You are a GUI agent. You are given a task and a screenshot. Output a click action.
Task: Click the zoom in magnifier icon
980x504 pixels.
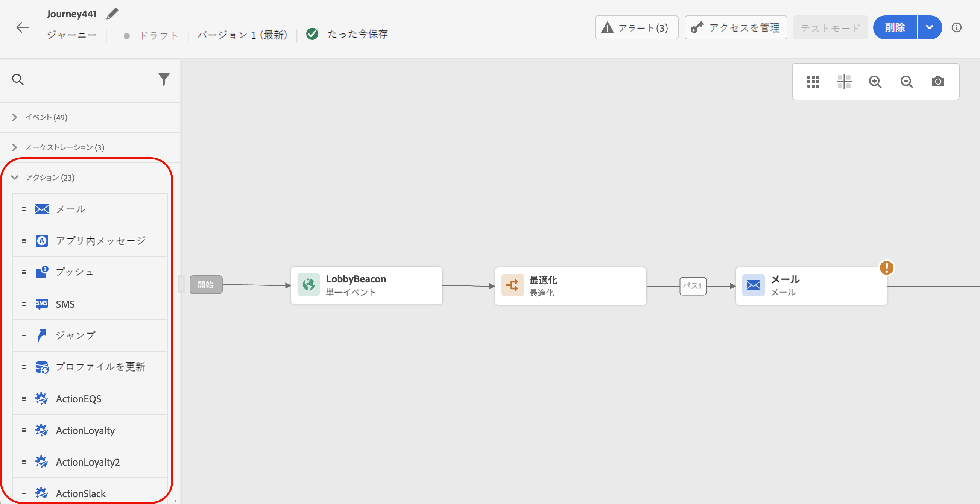tap(875, 82)
